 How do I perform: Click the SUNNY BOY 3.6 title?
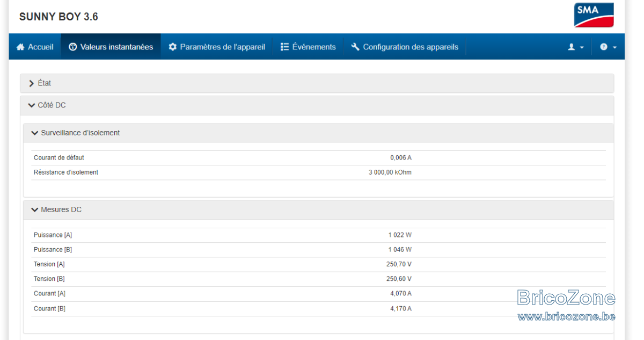coord(58,17)
